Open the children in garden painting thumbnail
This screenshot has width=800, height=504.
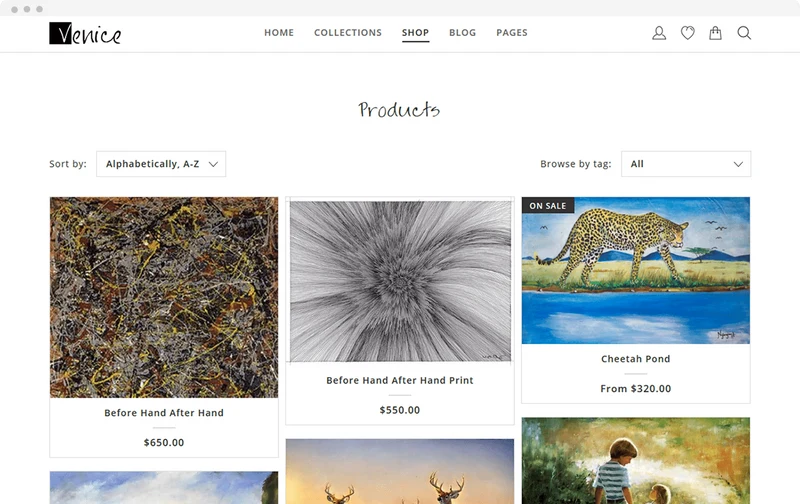point(636,461)
